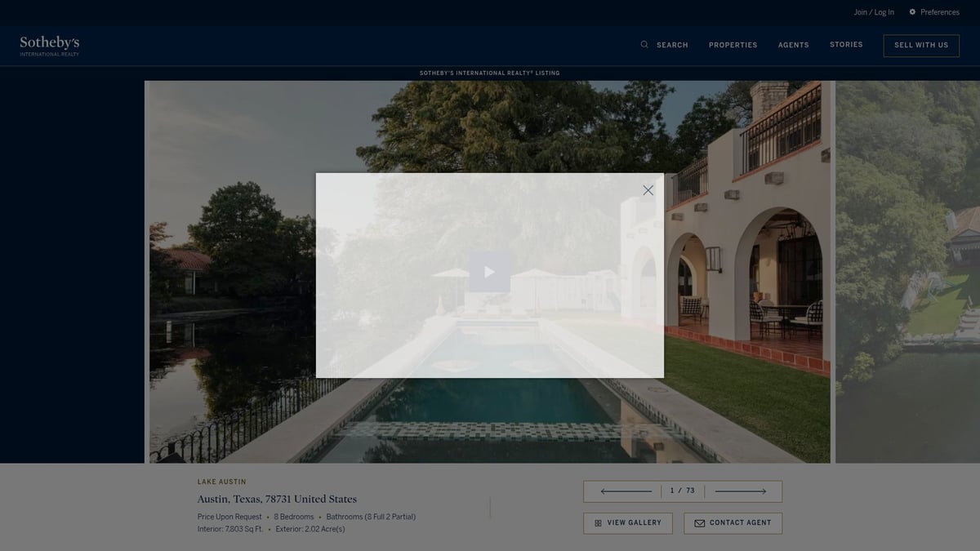Switch to the STORIES section
The height and width of the screenshot is (551, 980).
846,44
